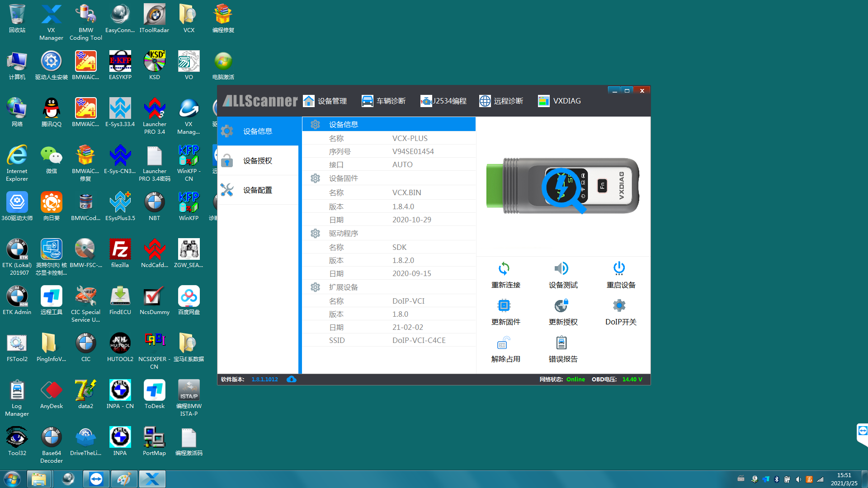Click the SSID value DoIP-VCI-C4CE
This screenshot has height=488, width=868.
pos(419,340)
